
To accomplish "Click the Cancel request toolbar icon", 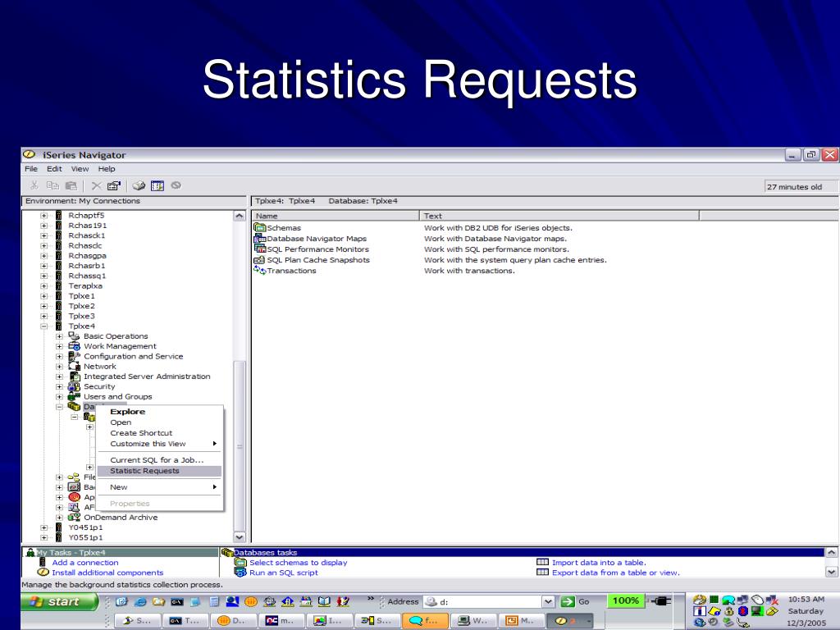I will click(176, 185).
